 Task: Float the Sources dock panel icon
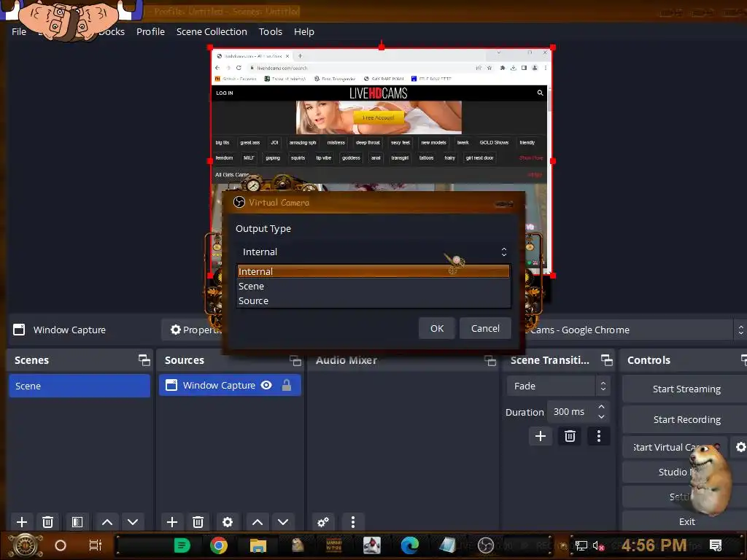tap(295, 360)
